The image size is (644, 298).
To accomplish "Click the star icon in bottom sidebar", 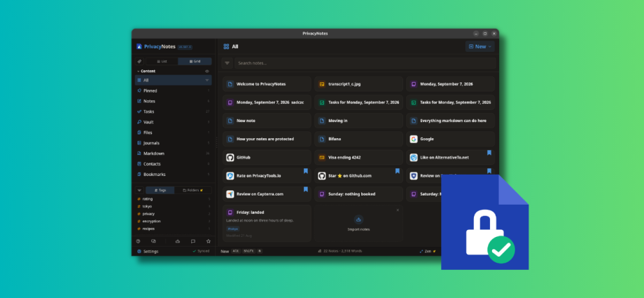I will click(x=208, y=241).
